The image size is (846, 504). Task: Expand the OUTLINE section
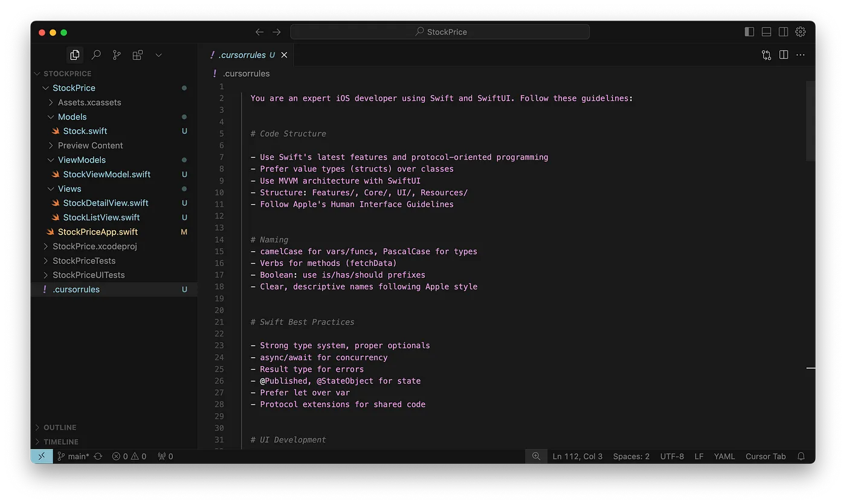[59, 427]
